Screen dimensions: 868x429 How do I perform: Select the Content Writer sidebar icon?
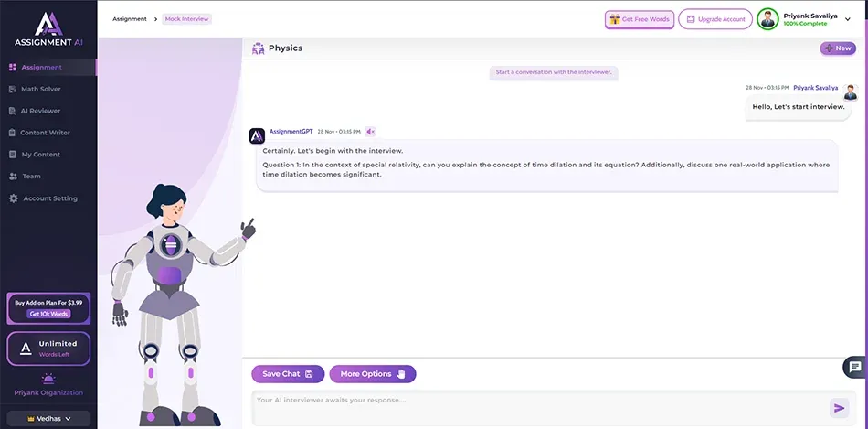pos(14,133)
